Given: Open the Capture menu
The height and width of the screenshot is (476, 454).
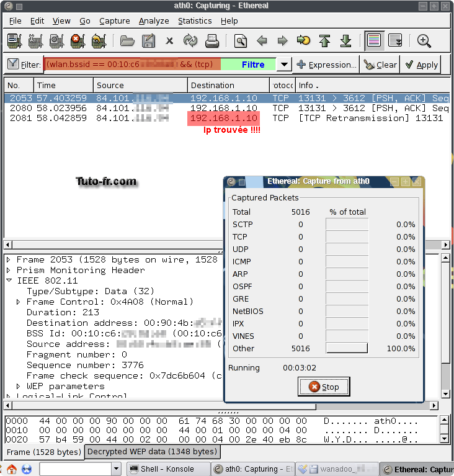Looking at the screenshot, I should (114, 21).
